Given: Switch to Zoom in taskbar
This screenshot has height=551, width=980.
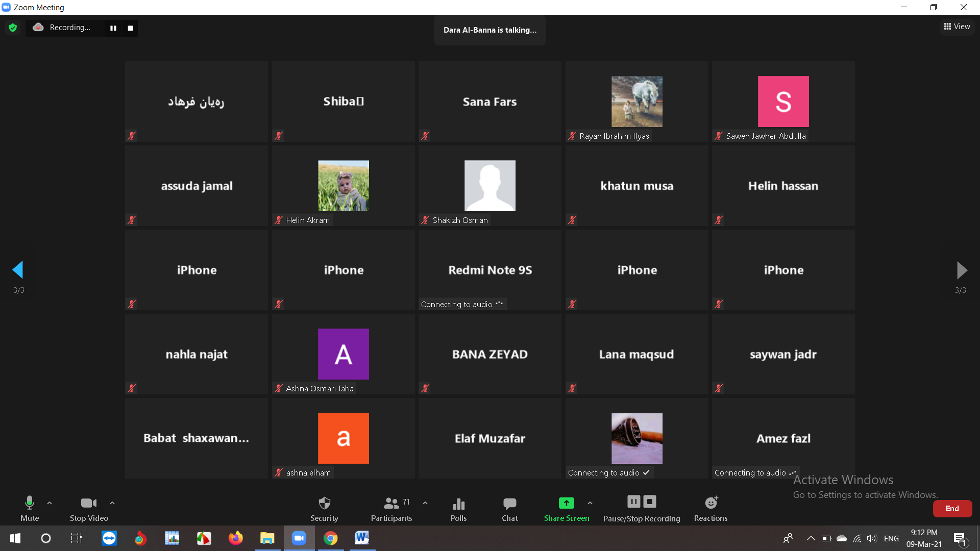Looking at the screenshot, I should tap(299, 538).
